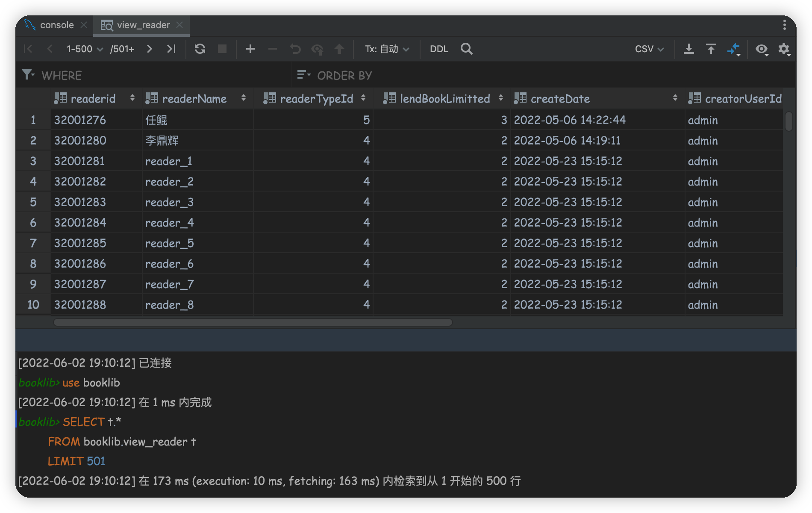Select cell 2022-05-06 14:19:11
Image resolution: width=812 pixels, height=513 pixels.
coord(597,141)
